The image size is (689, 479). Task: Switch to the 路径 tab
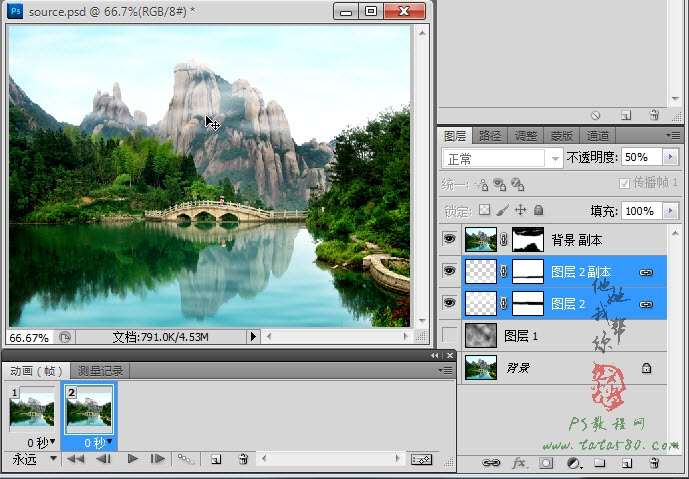pyautogui.click(x=490, y=136)
